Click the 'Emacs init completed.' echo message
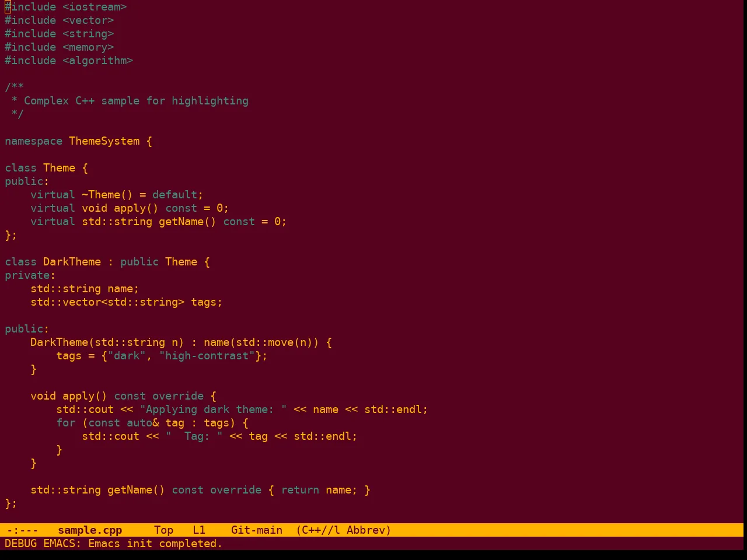This screenshot has height=560, width=747. (x=155, y=544)
